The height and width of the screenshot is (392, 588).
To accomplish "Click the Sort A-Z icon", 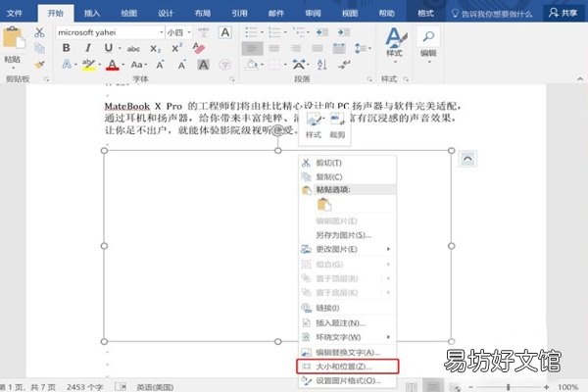I will [x=321, y=65].
